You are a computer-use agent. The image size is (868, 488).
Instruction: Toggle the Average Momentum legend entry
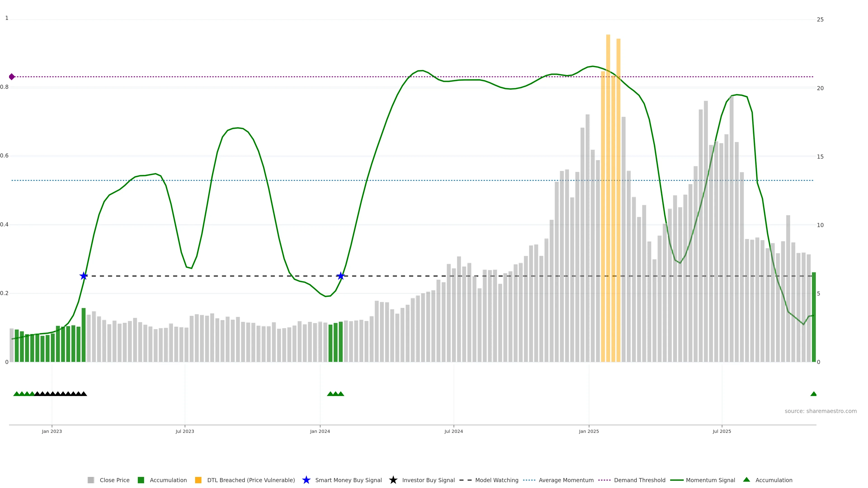[x=566, y=480]
